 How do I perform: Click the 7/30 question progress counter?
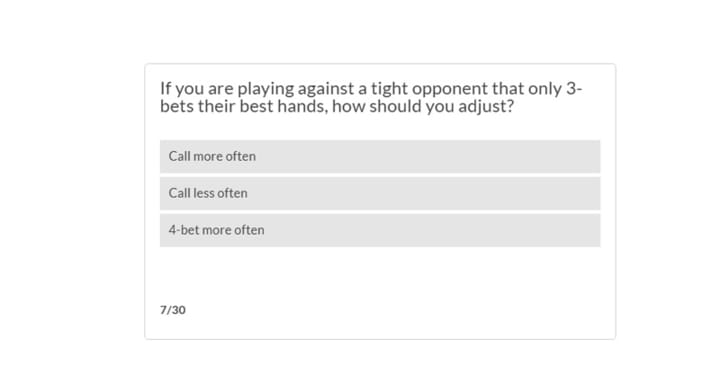pos(173,310)
